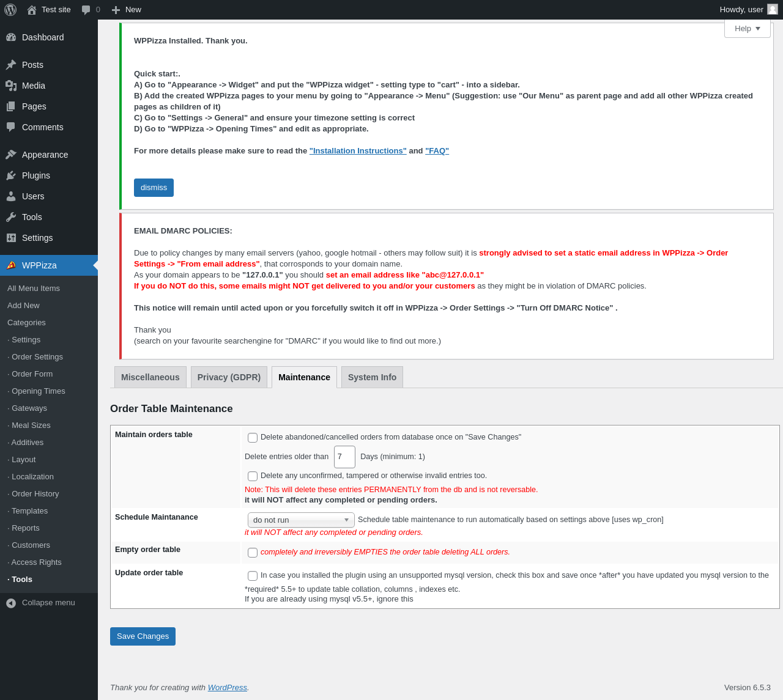Go to WPPizza Order Form
This screenshot has width=783, height=700.
pyautogui.click(x=30, y=374)
